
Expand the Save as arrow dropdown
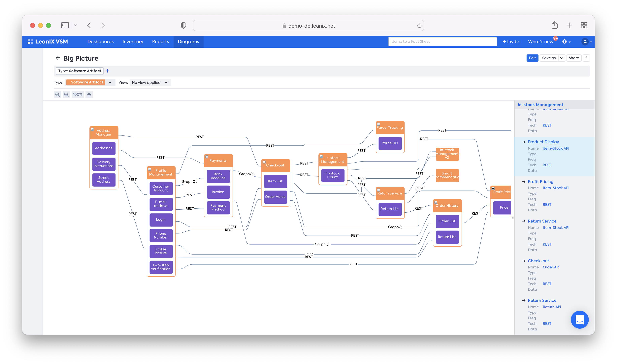[x=561, y=58]
